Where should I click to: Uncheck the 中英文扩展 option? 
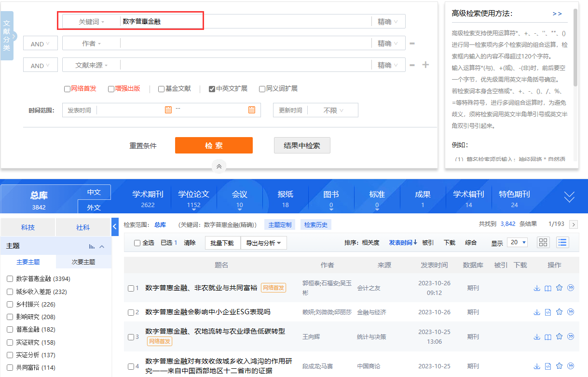click(212, 89)
